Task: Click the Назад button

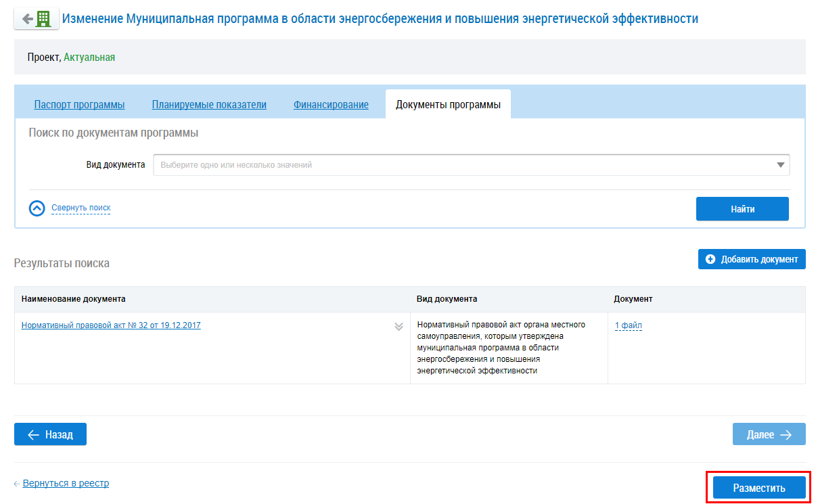Action: (50, 434)
